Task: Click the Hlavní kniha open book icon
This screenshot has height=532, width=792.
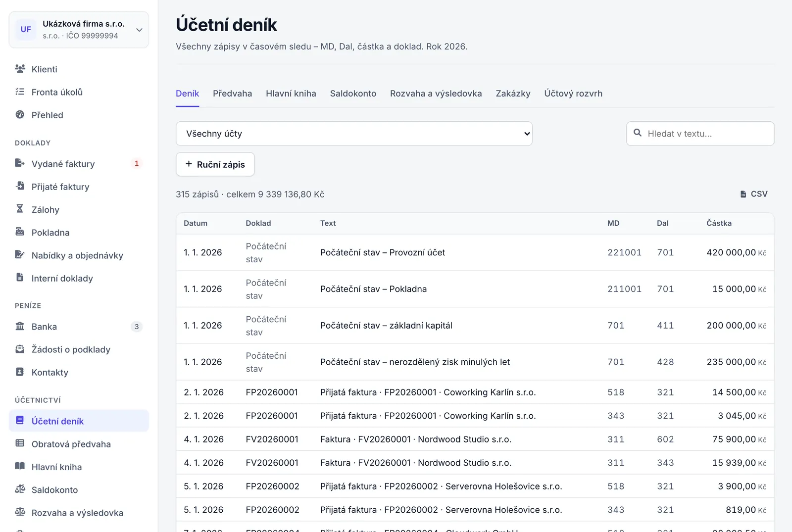Action: [20, 466]
